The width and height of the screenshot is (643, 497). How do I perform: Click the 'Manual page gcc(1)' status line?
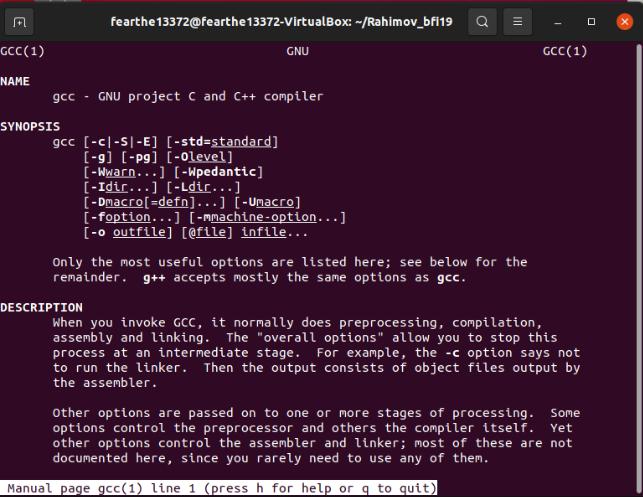pyautogui.click(x=219, y=488)
